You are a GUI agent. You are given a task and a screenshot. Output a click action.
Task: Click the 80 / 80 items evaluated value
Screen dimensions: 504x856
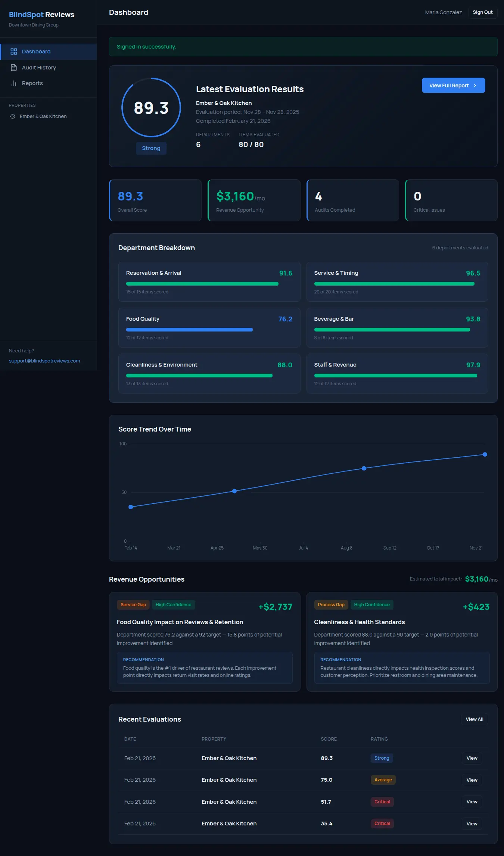pos(251,144)
